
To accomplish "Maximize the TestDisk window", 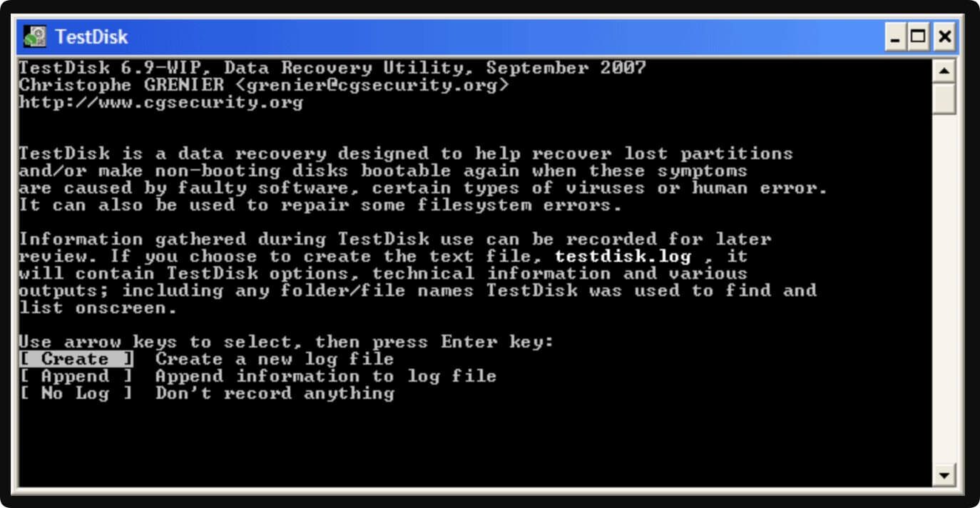I will [919, 36].
